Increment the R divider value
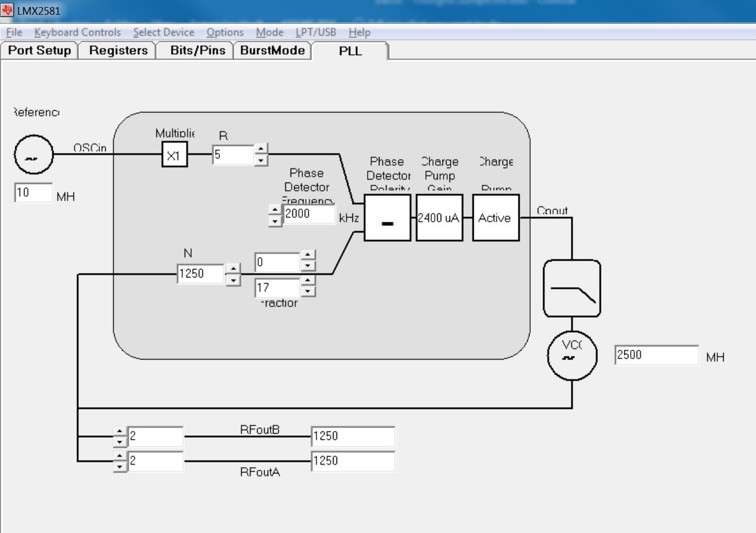756x533 pixels. click(262, 149)
